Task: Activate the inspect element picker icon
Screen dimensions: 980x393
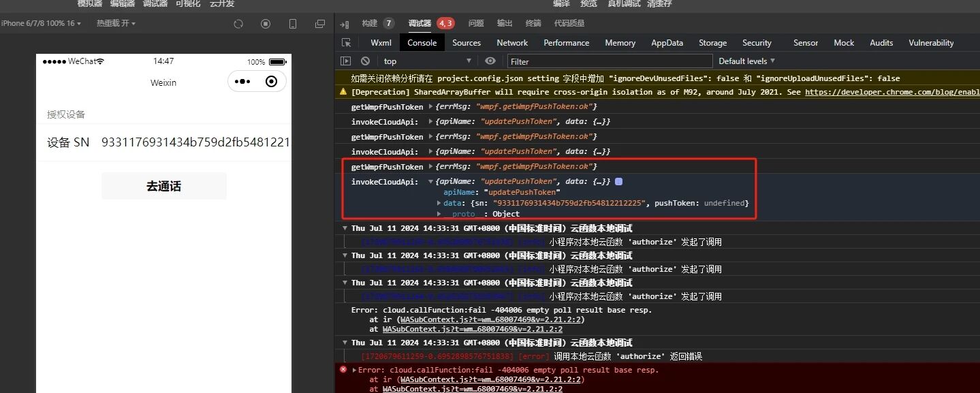Action: click(346, 43)
